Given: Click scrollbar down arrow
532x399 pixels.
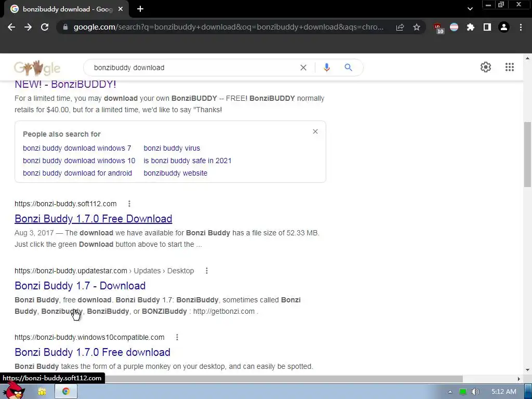Looking at the screenshot, I should click(x=528, y=370).
